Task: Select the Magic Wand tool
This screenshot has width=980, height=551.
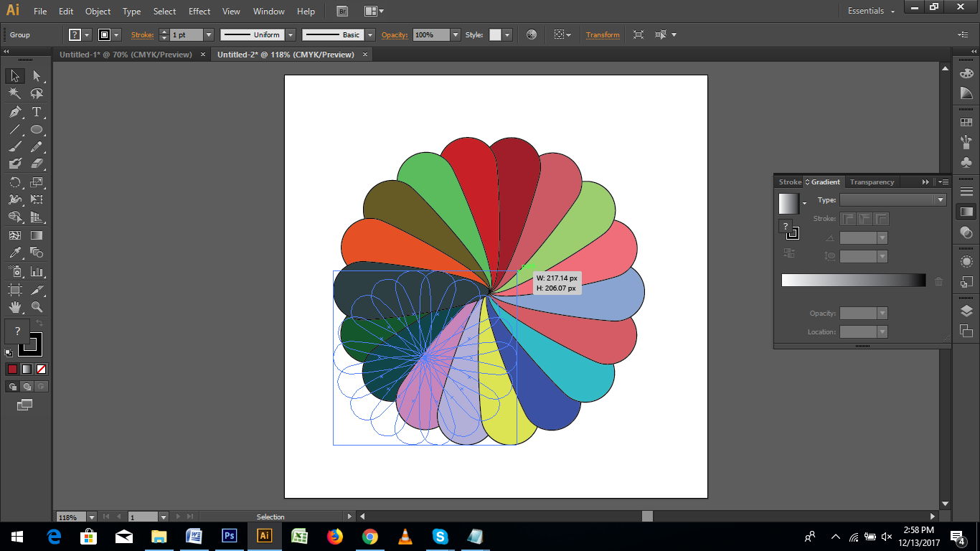Action: click(x=14, y=94)
